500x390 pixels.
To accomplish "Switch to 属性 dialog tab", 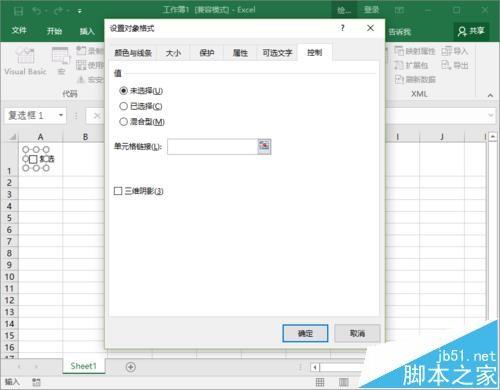I will pos(240,53).
